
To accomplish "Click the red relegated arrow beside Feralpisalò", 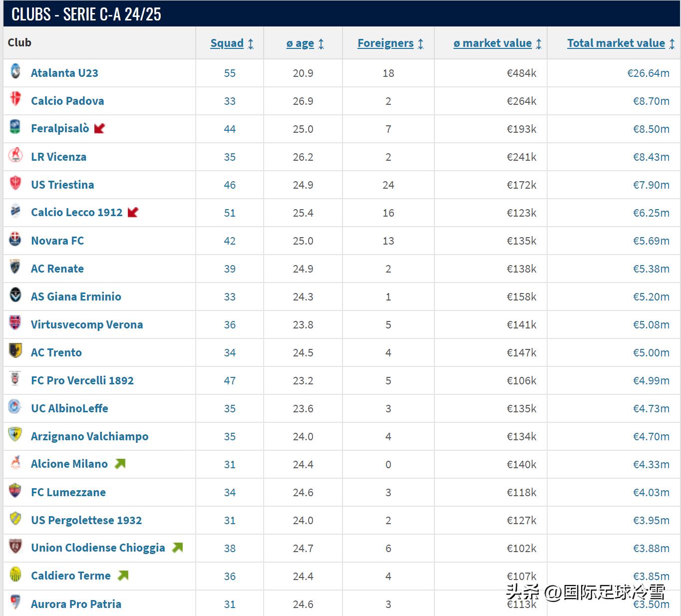I will 99,129.
